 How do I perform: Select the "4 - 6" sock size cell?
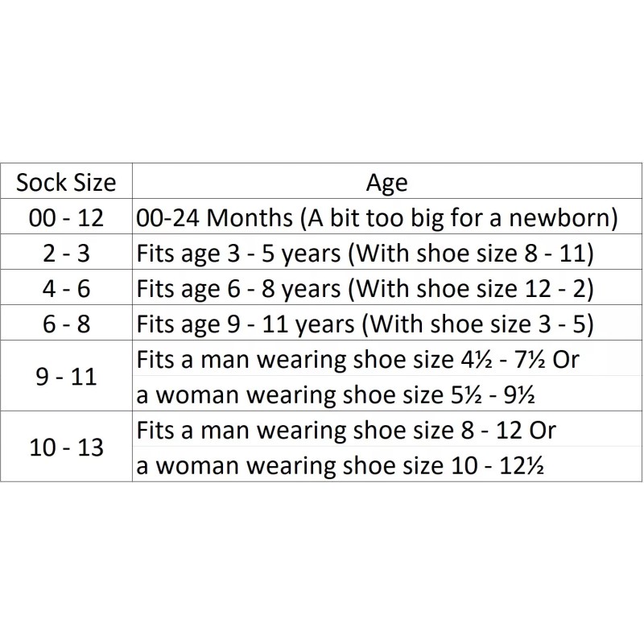(66, 288)
